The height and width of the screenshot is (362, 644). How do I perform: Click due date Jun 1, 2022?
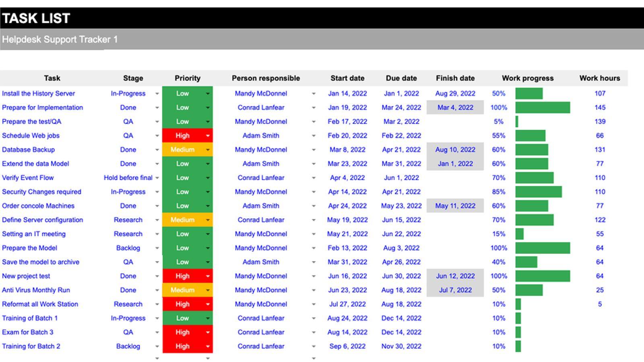click(x=401, y=178)
